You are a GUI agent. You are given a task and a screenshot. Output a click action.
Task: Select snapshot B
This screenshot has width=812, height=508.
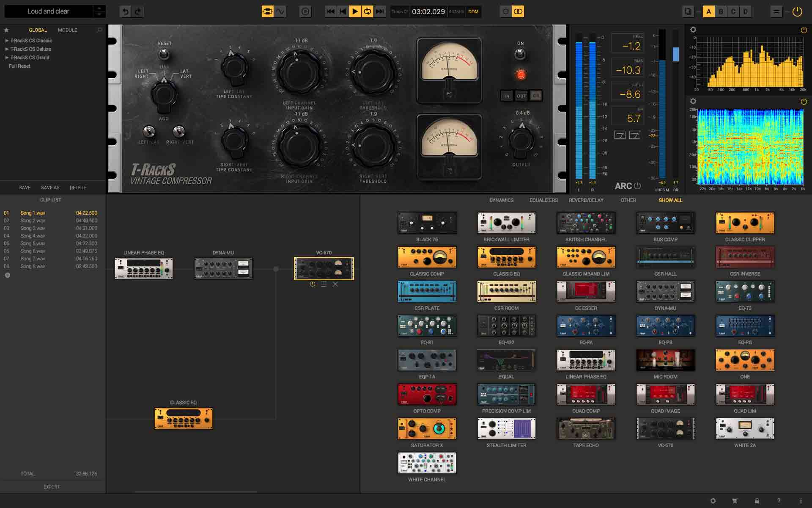coord(721,11)
